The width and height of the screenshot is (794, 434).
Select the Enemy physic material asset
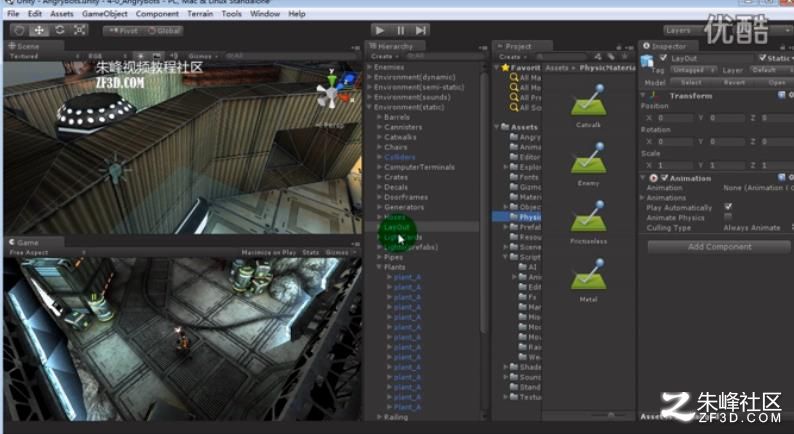point(588,164)
